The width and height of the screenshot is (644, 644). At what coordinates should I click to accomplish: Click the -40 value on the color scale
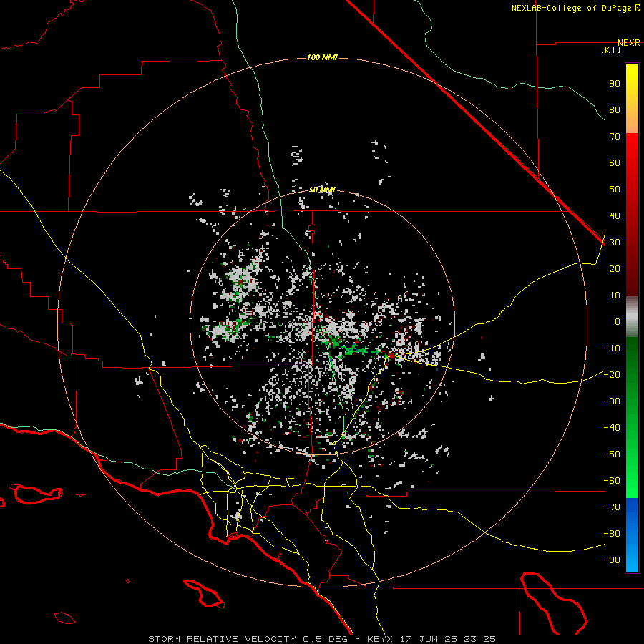612,428
